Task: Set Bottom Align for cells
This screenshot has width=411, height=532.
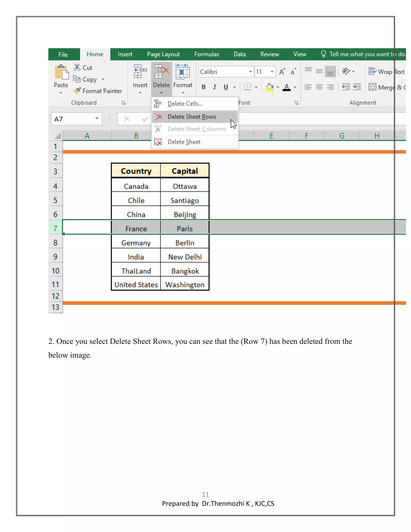Action: pos(330,72)
